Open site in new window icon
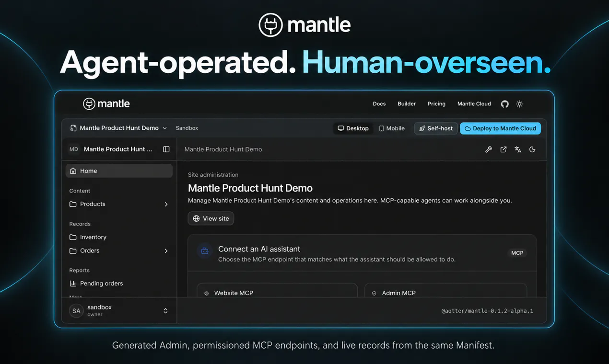Image resolution: width=609 pixels, height=364 pixels. point(503,149)
